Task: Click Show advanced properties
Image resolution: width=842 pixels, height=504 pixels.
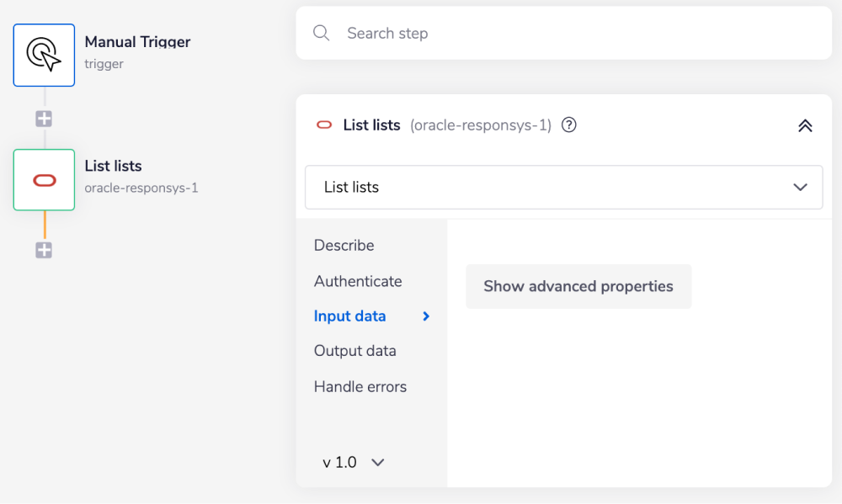Action: point(578,286)
